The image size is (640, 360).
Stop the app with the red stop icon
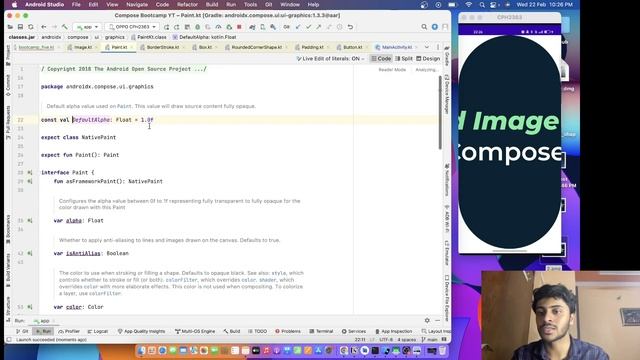[x=239, y=27]
